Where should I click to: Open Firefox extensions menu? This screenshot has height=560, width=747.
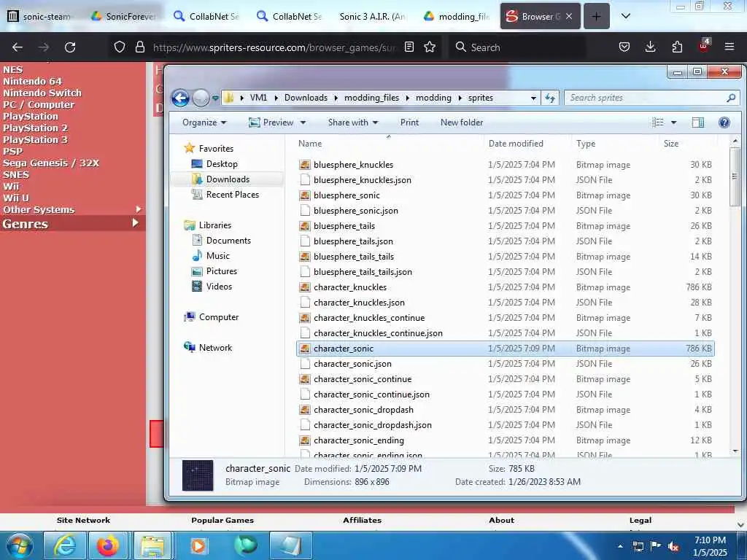click(677, 47)
